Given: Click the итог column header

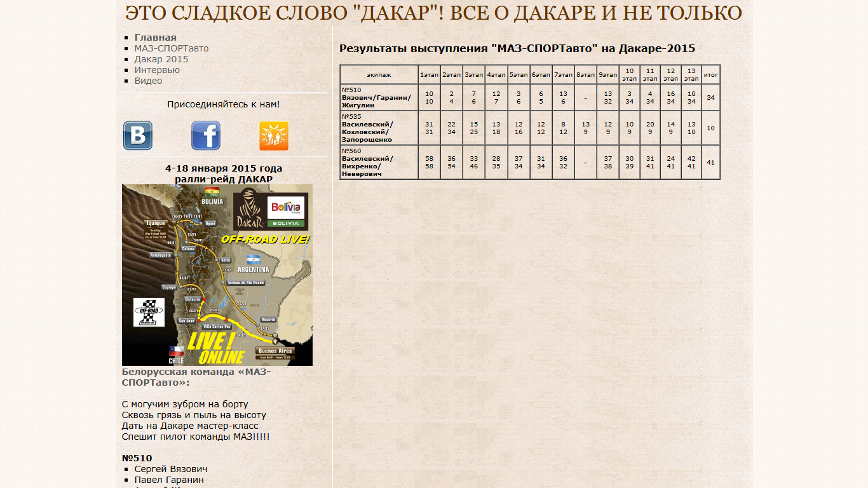Looking at the screenshot, I should [x=711, y=74].
